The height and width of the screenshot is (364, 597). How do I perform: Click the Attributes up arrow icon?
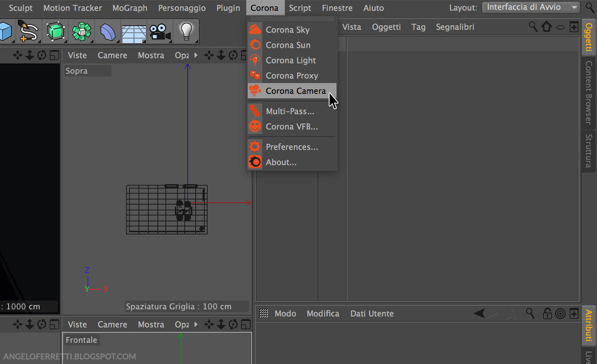coord(511,313)
